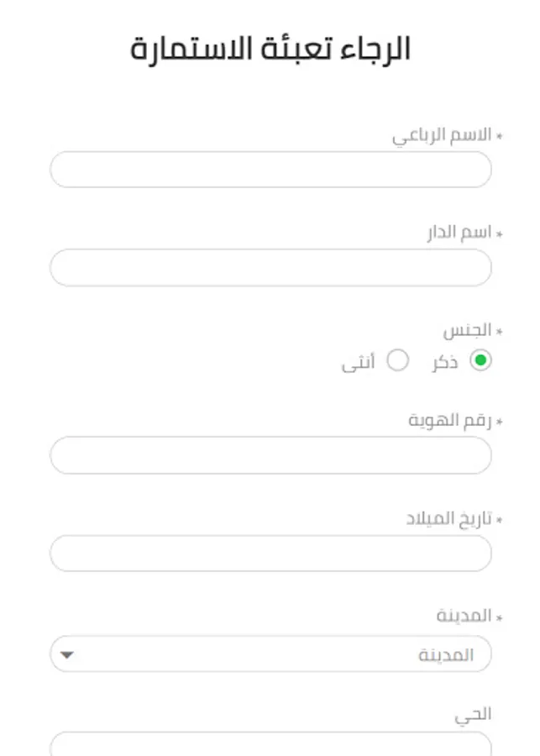Open the المدينة city dropdown
This screenshot has width=540, height=756.
pyautogui.click(x=270, y=654)
